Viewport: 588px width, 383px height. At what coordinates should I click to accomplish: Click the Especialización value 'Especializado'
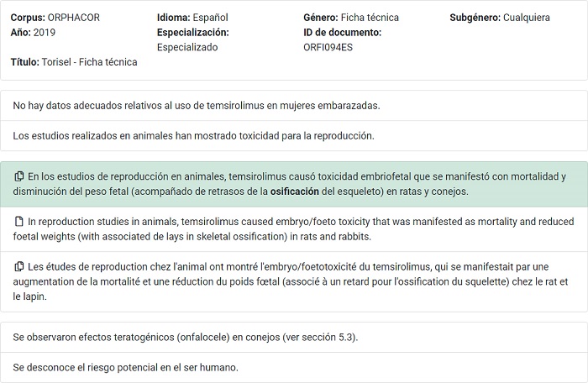[x=187, y=47]
